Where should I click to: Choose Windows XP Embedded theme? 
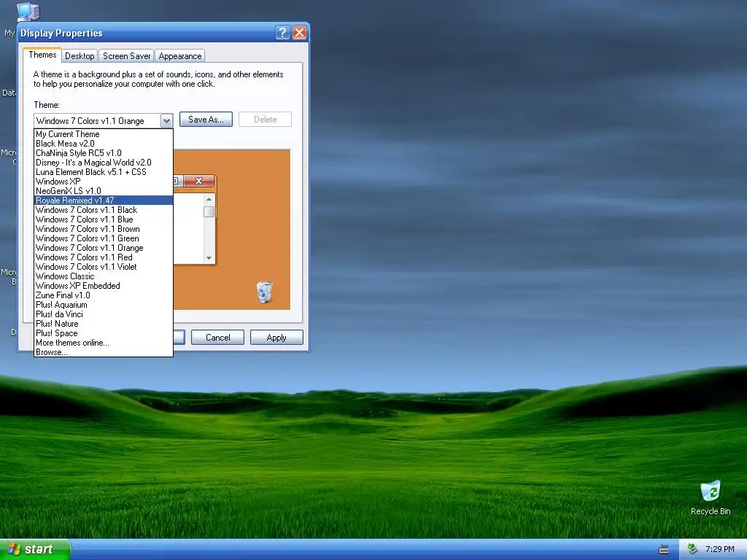click(x=104, y=286)
